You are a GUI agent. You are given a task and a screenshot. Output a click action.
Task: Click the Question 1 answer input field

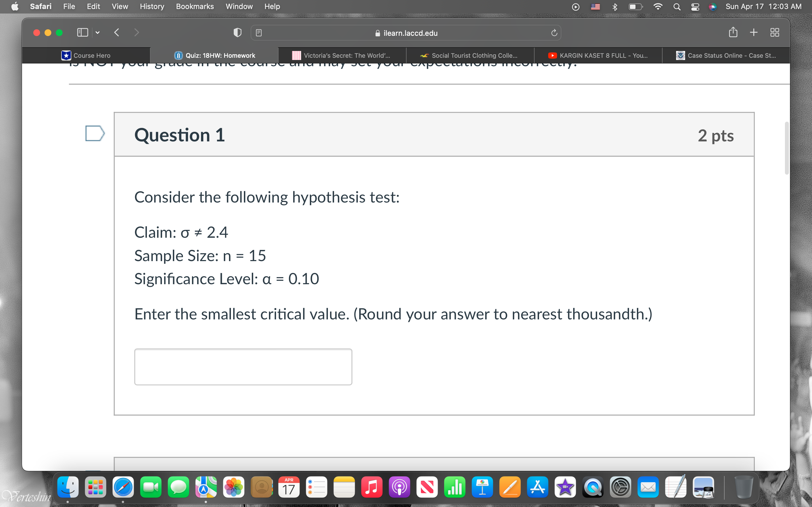(x=243, y=366)
